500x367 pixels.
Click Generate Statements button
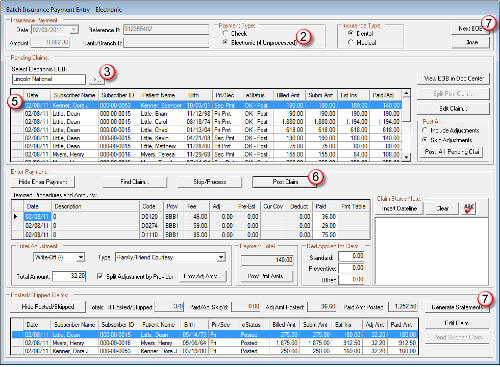click(x=457, y=307)
